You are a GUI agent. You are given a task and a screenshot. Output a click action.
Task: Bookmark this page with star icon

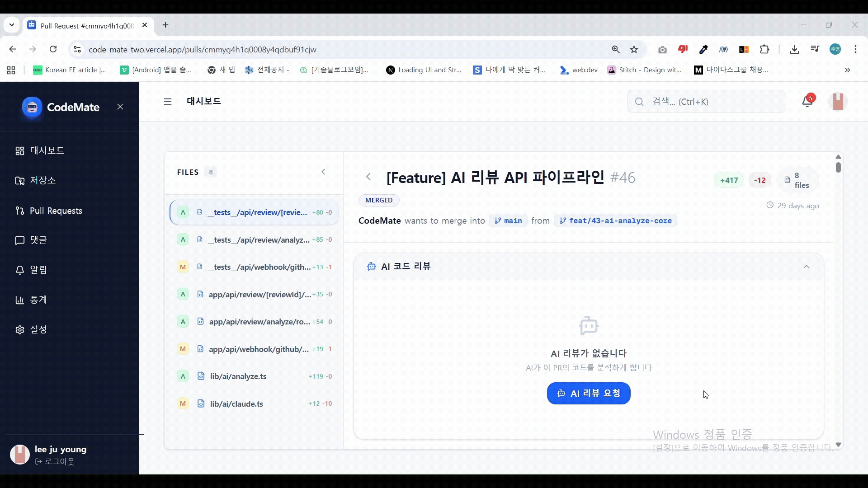point(634,49)
